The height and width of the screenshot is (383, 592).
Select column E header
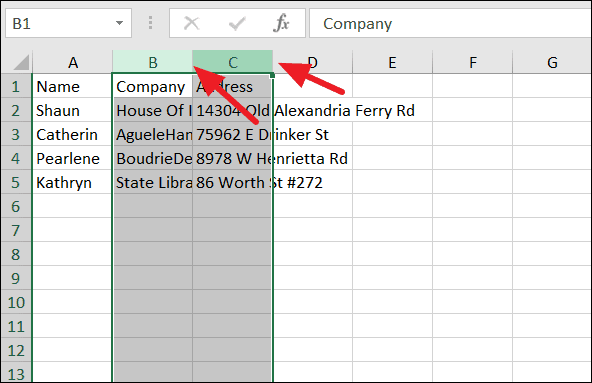[x=393, y=62]
